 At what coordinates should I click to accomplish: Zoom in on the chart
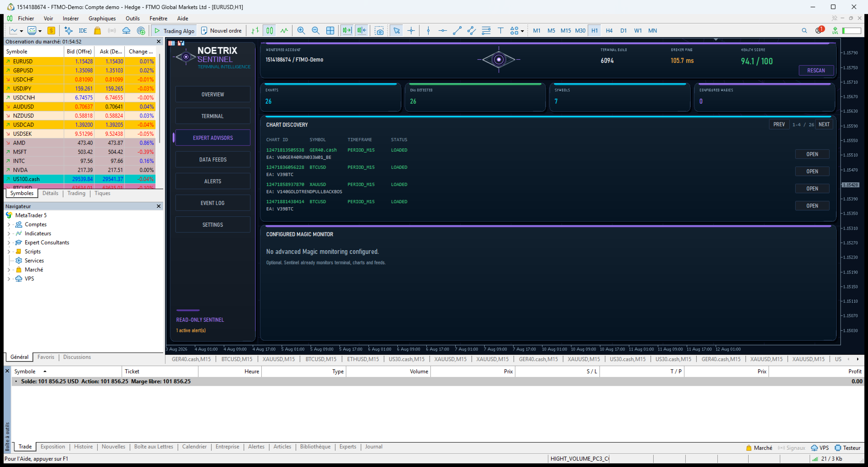(x=301, y=30)
